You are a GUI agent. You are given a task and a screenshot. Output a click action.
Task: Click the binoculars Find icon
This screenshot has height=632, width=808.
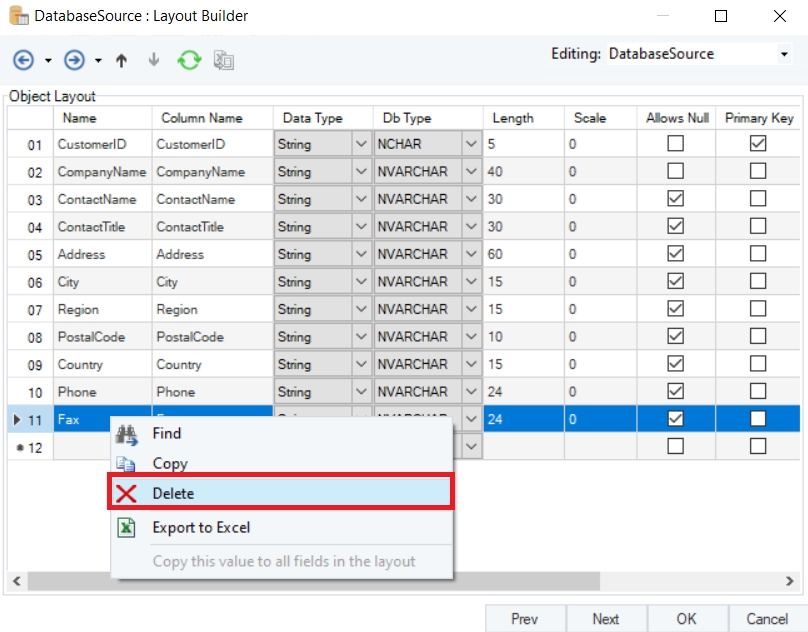click(x=127, y=434)
